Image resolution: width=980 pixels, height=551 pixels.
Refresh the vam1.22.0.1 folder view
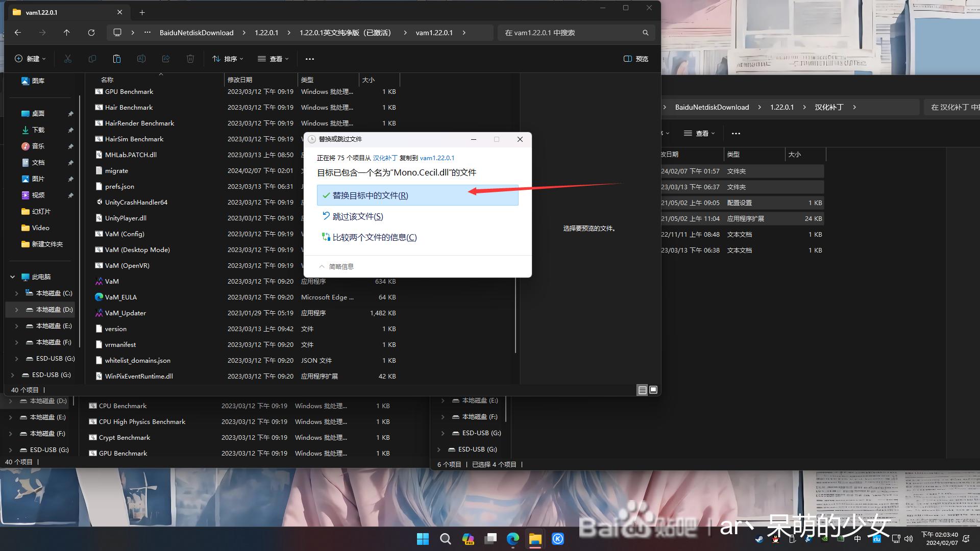[91, 33]
